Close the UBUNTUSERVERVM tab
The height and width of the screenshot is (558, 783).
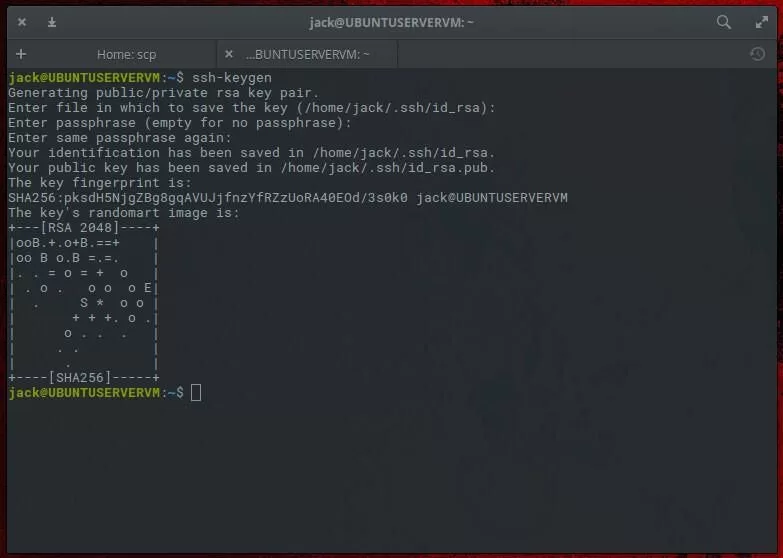tap(229, 54)
